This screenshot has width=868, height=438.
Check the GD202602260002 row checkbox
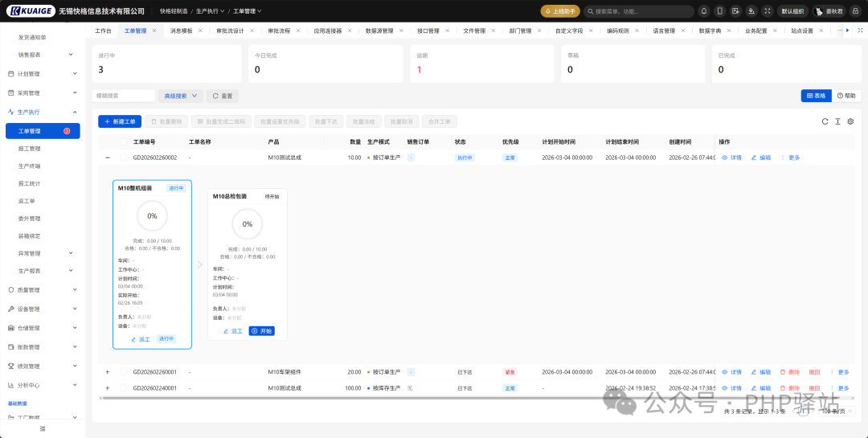point(124,158)
